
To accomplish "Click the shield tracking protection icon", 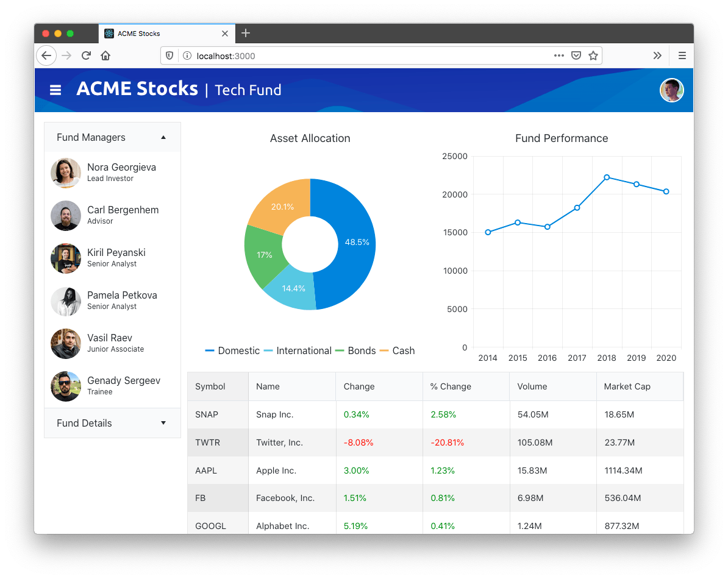I will (x=170, y=55).
